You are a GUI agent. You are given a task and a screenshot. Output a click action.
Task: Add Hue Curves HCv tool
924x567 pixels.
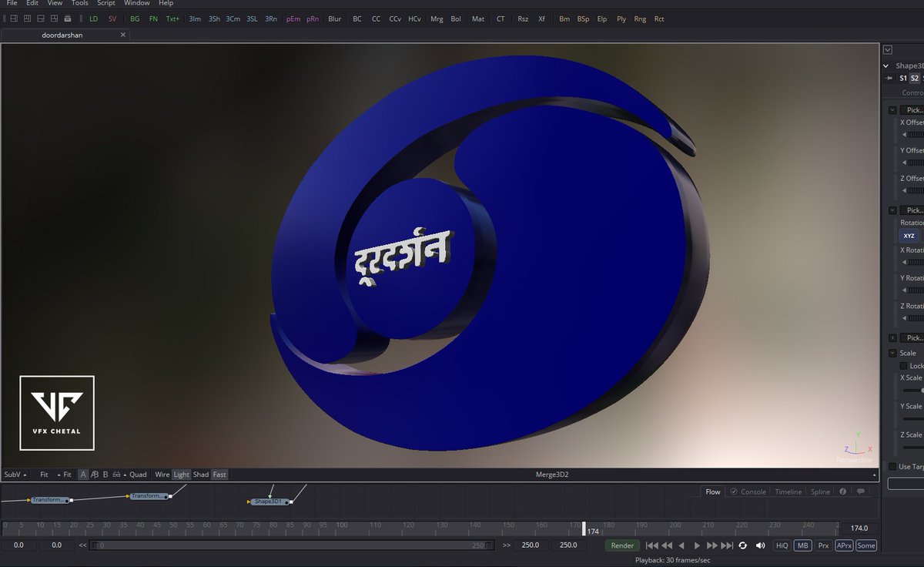[x=414, y=18]
